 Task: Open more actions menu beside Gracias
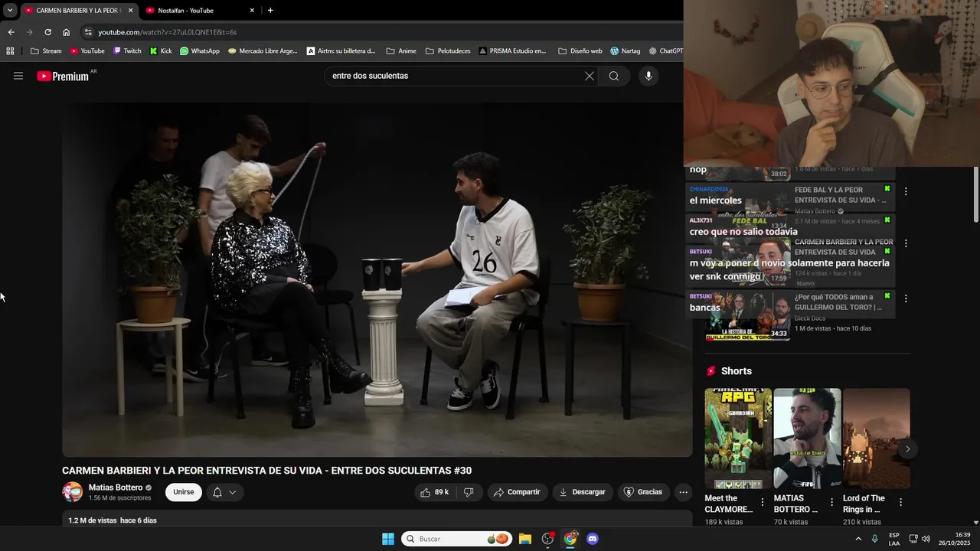pyautogui.click(x=683, y=492)
